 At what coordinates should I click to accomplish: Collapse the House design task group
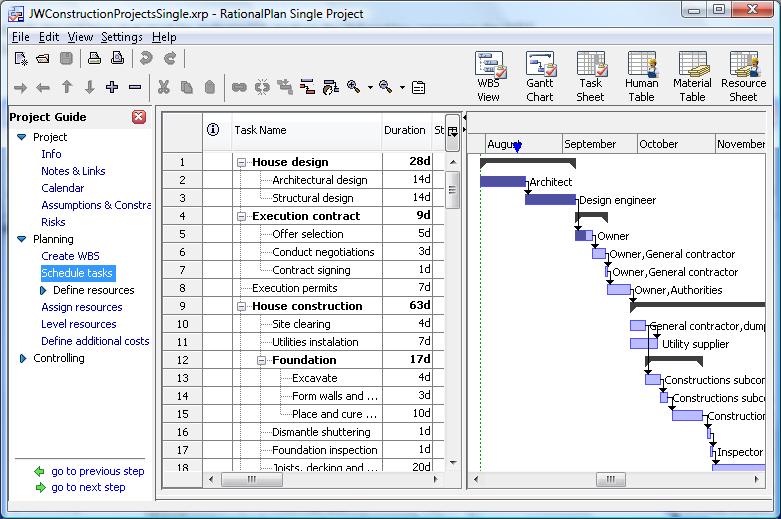242,162
